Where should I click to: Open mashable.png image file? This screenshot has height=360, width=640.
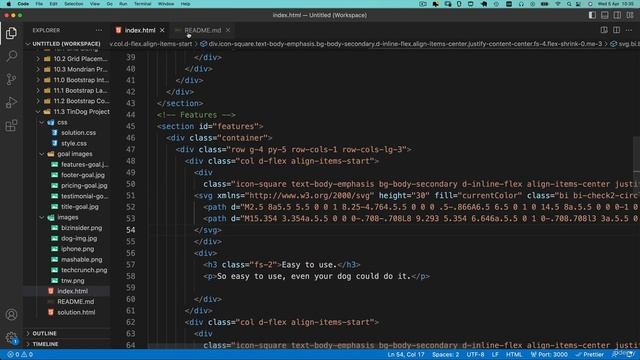pos(82,259)
